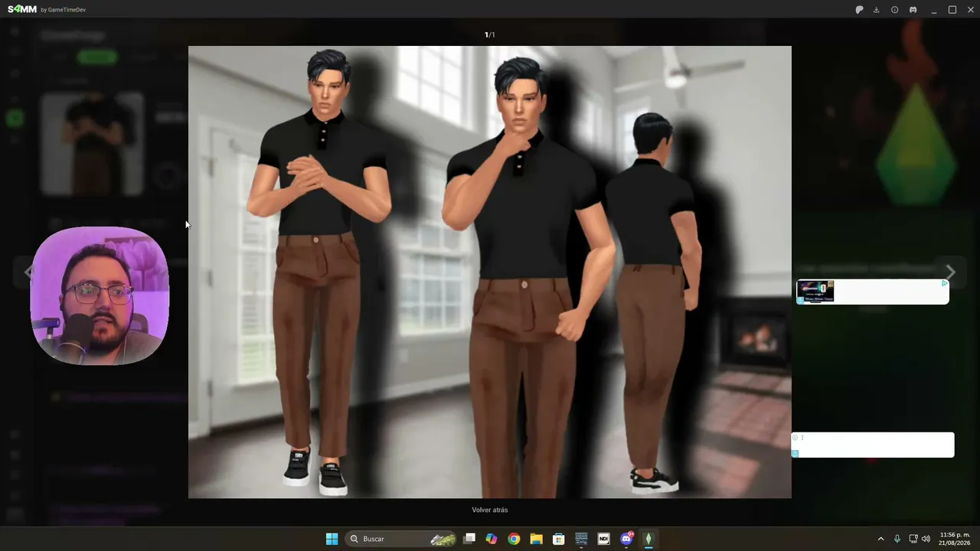Click the ad info icon on the top ad banner
This screenshot has width=980, height=551.
945,283
